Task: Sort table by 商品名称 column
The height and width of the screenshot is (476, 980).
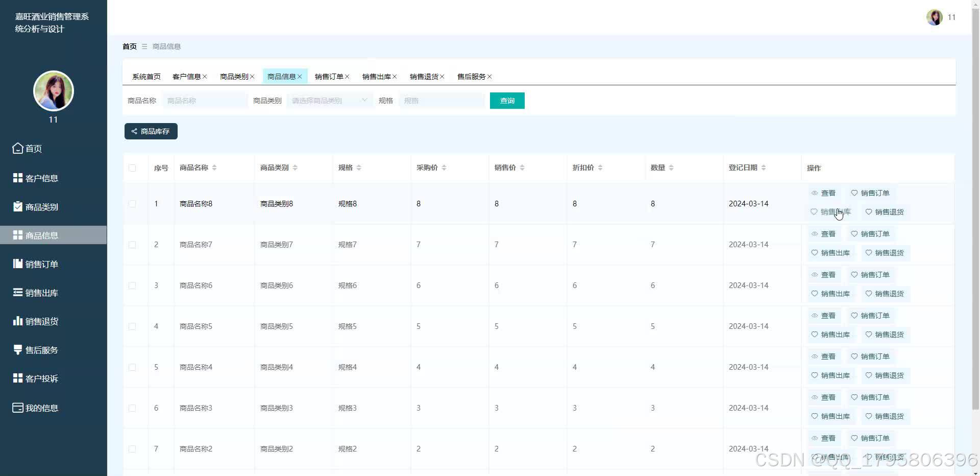Action: pyautogui.click(x=214, y=168)
